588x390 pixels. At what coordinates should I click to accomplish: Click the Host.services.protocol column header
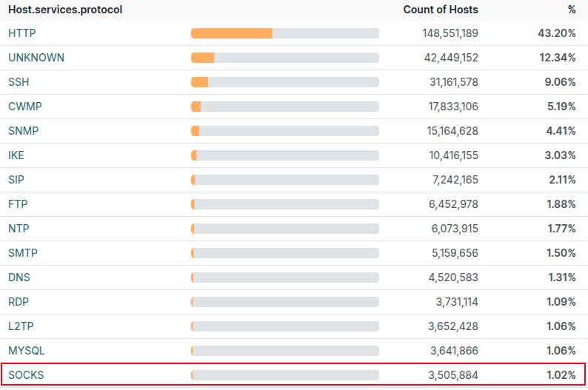click(x=65, y=10)
